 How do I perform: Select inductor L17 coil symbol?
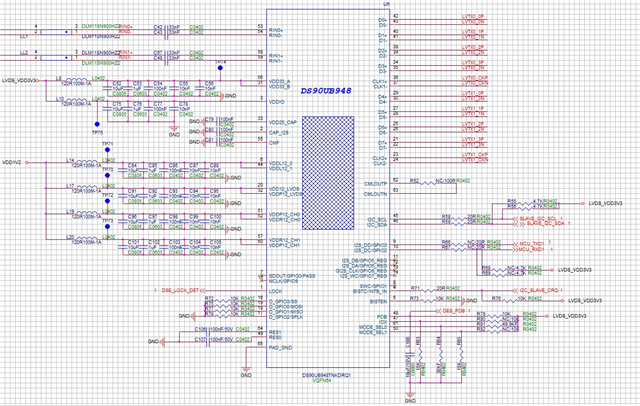[87, 187]
